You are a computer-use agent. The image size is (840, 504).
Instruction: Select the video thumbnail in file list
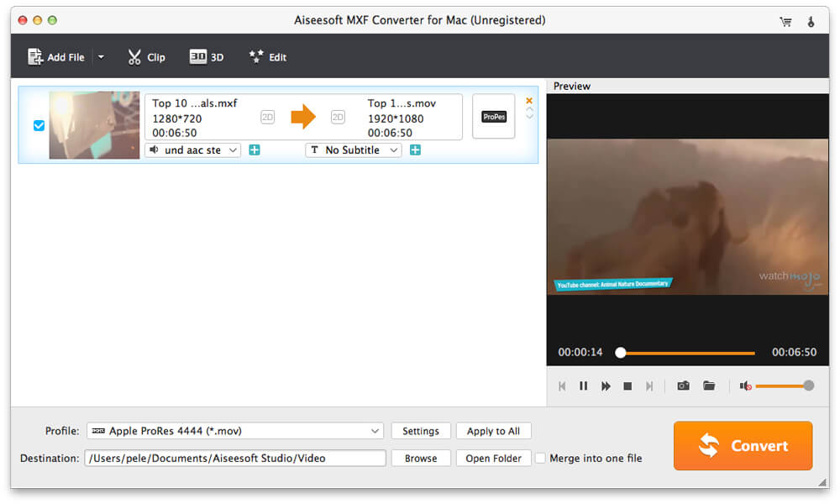coord(94,125)
